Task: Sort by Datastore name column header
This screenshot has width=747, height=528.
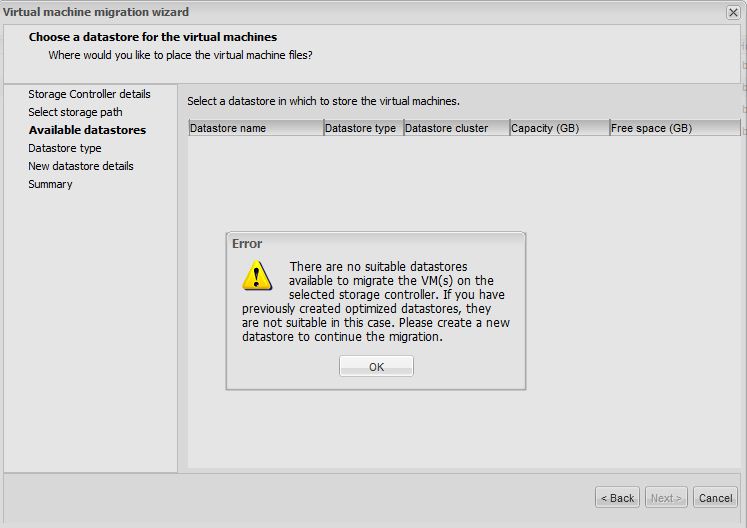Action: pos(255,128)
